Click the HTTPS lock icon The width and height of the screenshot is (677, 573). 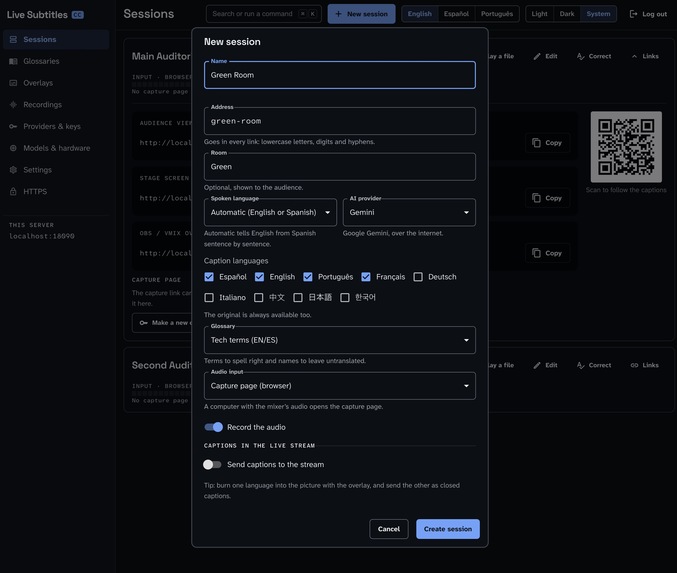tap(13, 191)
